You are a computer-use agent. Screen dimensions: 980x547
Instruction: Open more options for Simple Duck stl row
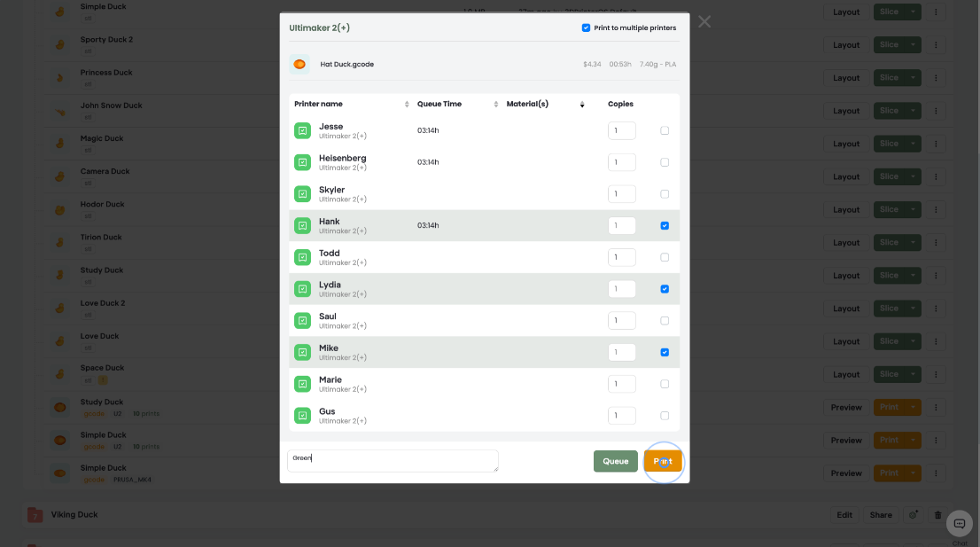pos(936,12)
